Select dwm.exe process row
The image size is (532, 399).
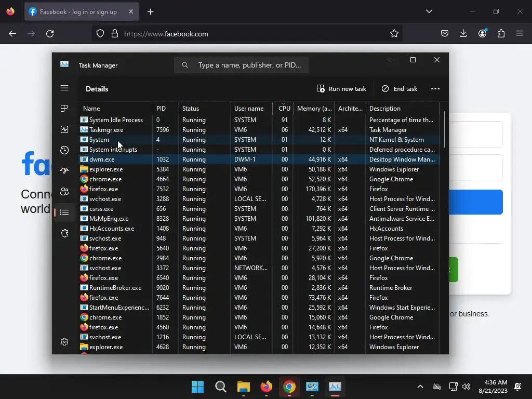coord(259,159)
